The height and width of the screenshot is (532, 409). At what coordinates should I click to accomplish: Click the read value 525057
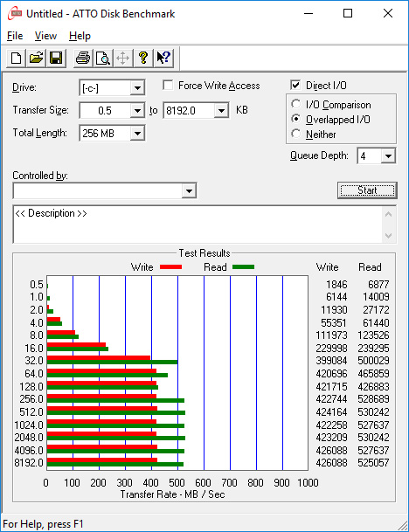(x=373, y=463)
